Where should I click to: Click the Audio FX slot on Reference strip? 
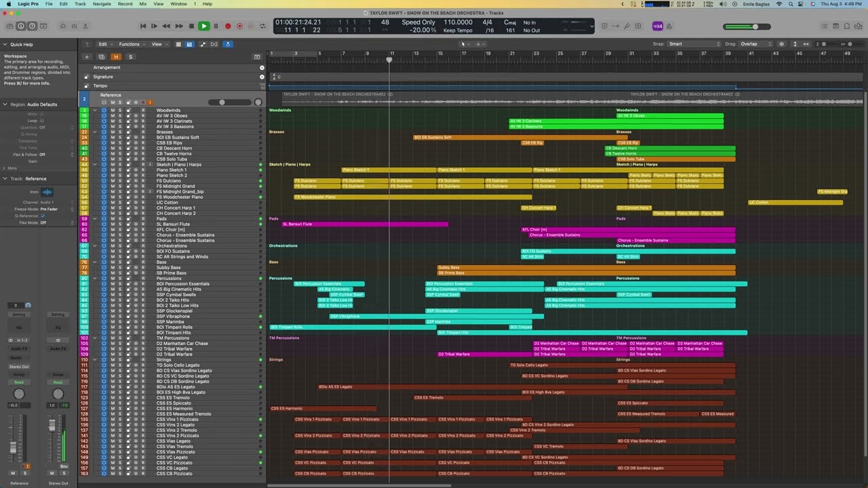[19, 349]
